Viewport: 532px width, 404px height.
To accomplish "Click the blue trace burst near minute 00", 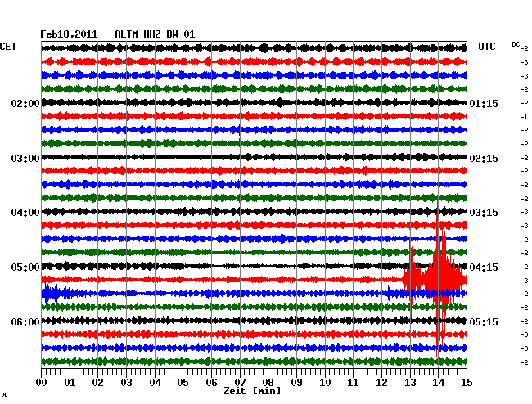I will (x=56, y=293).
